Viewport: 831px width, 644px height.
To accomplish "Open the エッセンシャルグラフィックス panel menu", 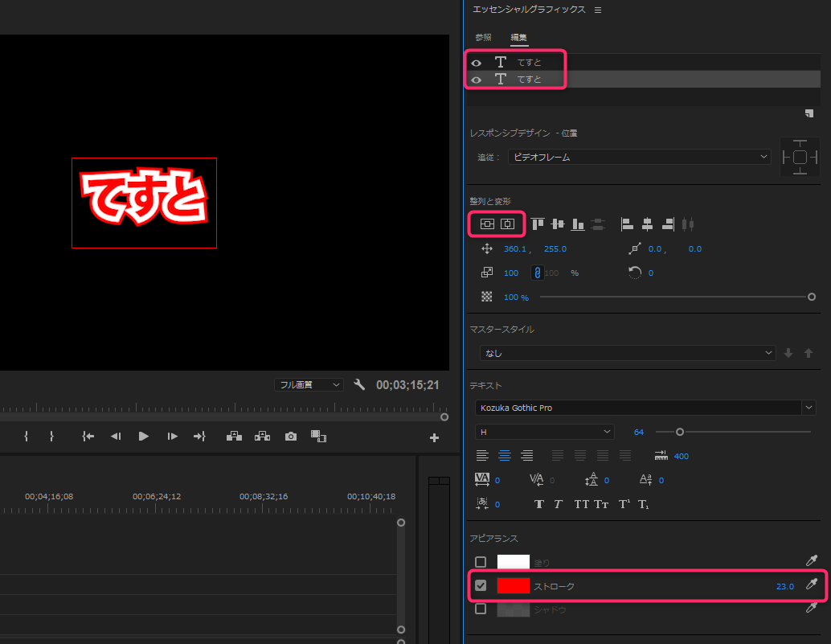I will (x=597, y=10).
